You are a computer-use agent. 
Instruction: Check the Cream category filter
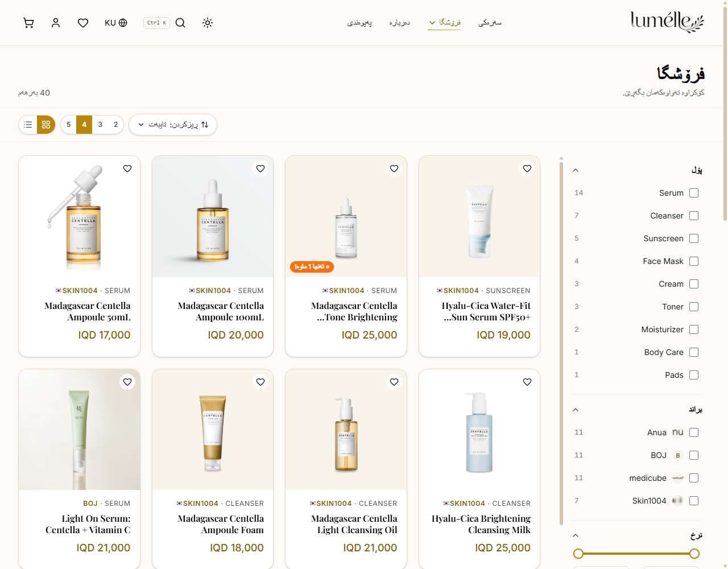click(x=694, y=284)
